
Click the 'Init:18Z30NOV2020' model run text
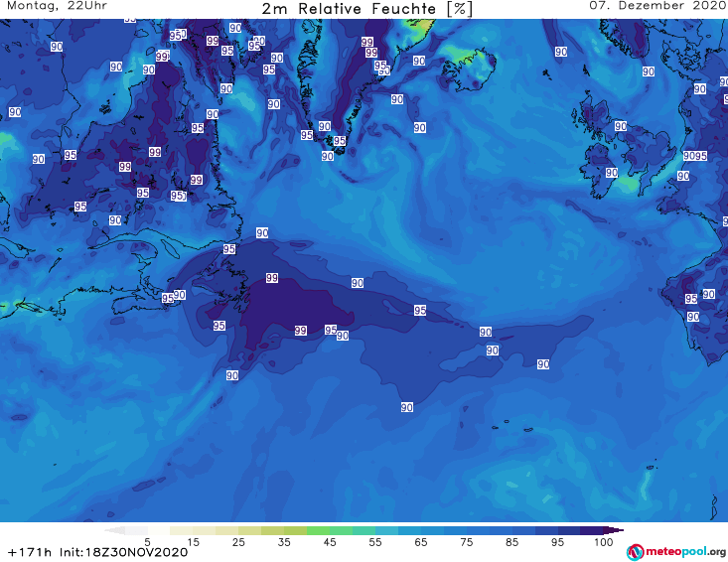click(123, 552)
